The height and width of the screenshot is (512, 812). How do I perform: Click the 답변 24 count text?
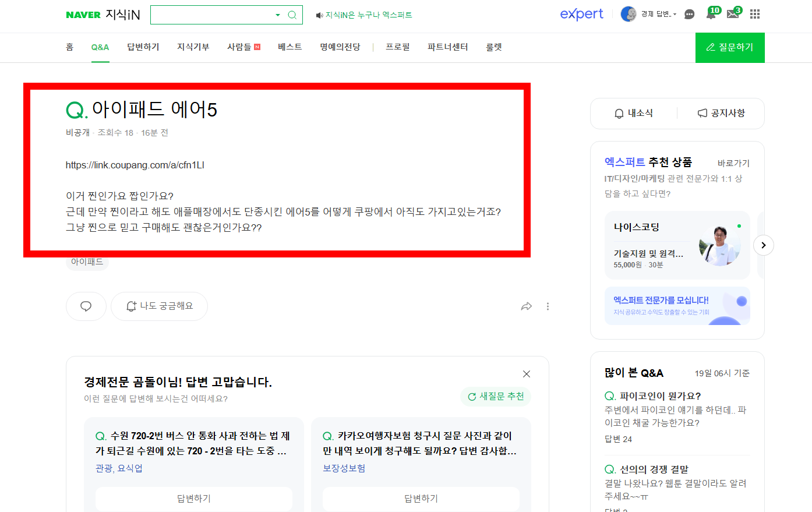tap(618, 439)
